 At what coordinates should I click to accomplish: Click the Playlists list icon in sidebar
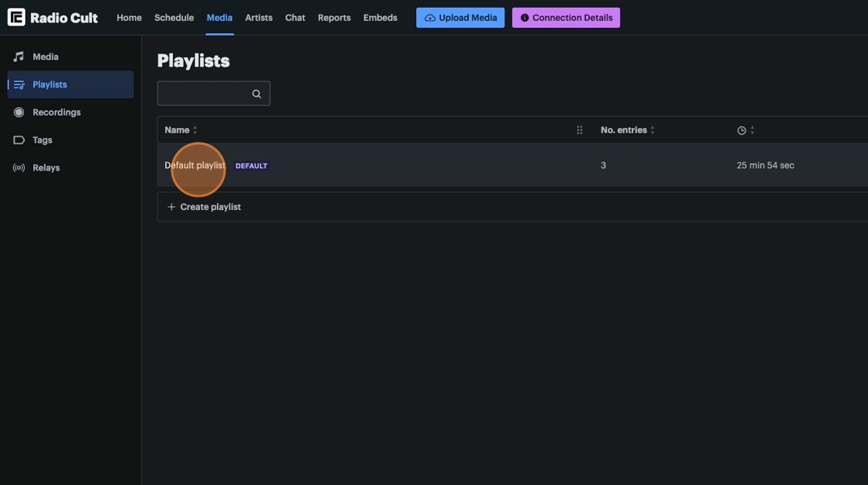click(19, 84)
